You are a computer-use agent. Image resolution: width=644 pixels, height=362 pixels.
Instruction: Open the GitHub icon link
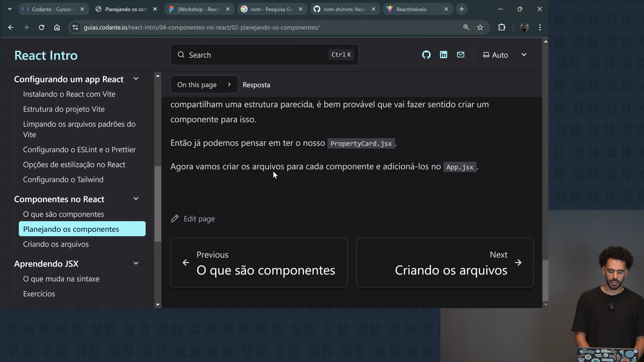tap(426, 55)
